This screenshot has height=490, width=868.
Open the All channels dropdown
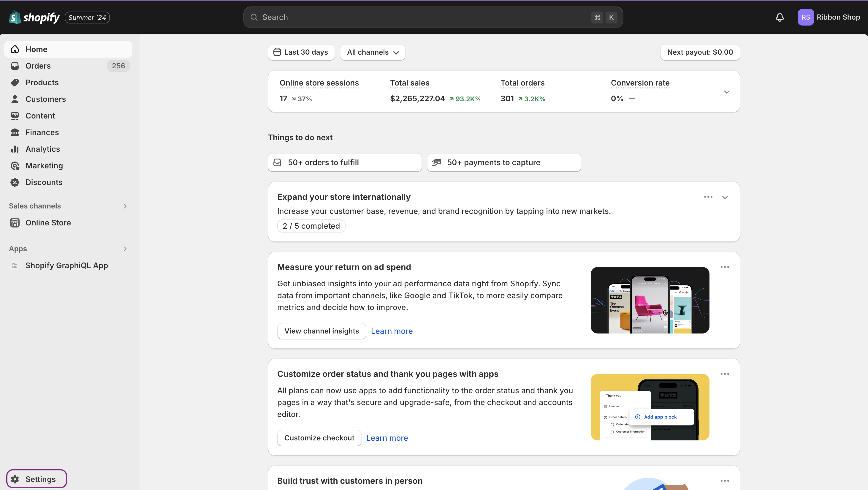pos(372,52)
